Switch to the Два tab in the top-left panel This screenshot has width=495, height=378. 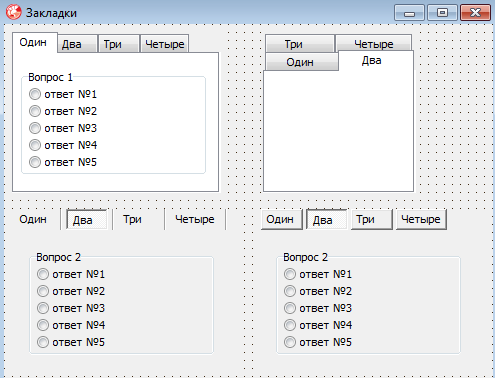pos(78,44)
